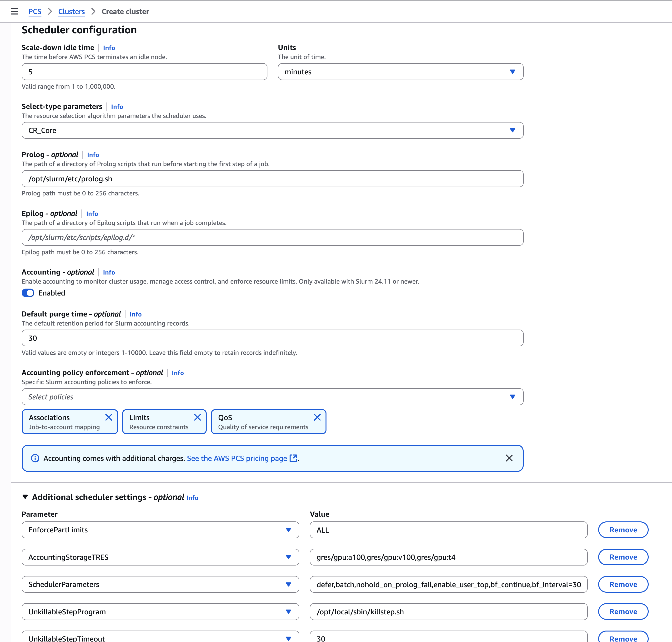The image size is (672, 642).
Task: Click Info beside Accounting policy enforcement
Action: (x=177, y=373)
